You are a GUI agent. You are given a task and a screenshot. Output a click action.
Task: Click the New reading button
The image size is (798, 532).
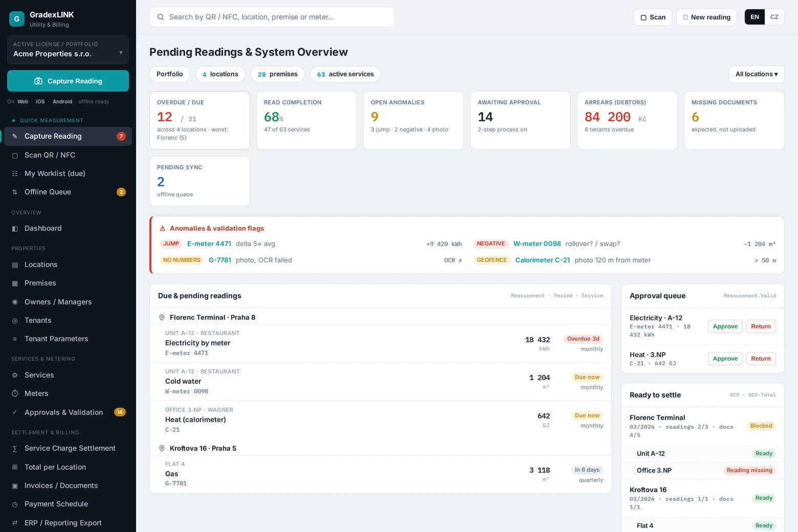pos(707,17)
